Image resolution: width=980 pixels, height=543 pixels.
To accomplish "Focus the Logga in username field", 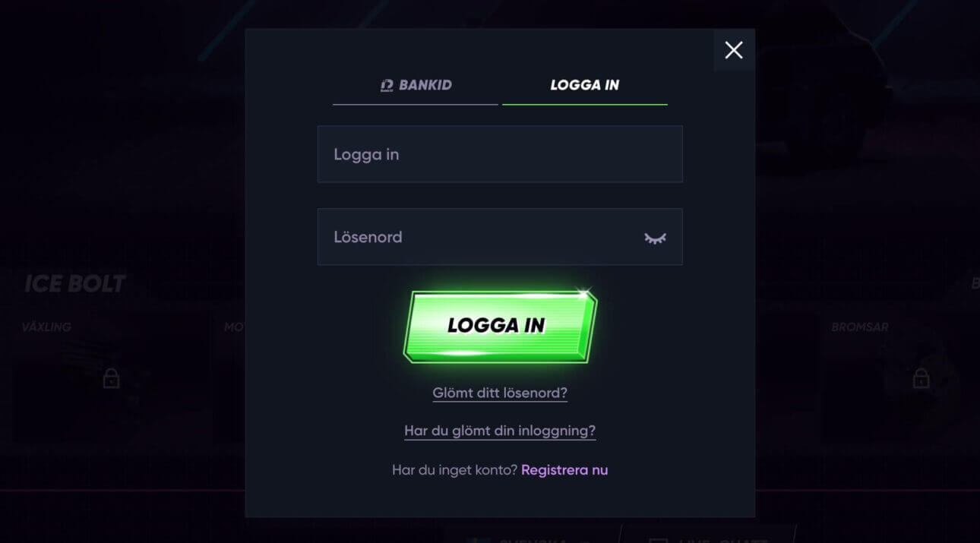I will pyautogui.click(x=500, y=154).
